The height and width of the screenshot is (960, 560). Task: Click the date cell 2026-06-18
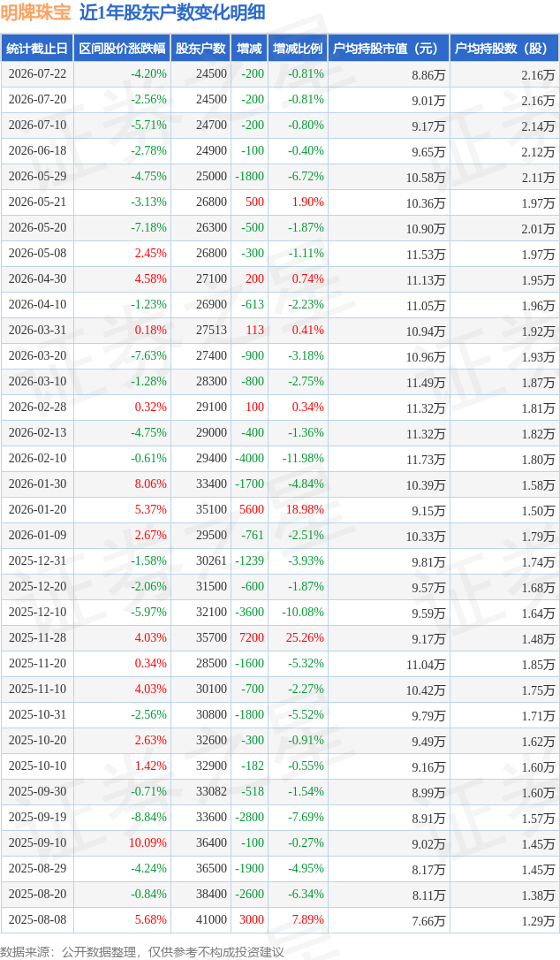[37, 151]
